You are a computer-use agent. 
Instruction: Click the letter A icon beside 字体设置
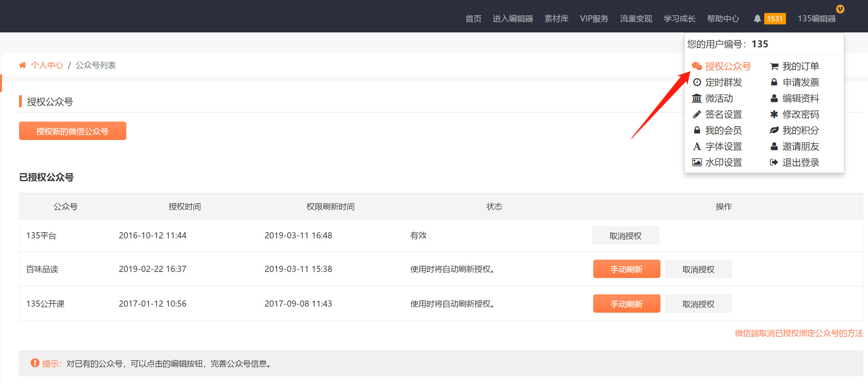pyautogui.click(x=697, y=146)
